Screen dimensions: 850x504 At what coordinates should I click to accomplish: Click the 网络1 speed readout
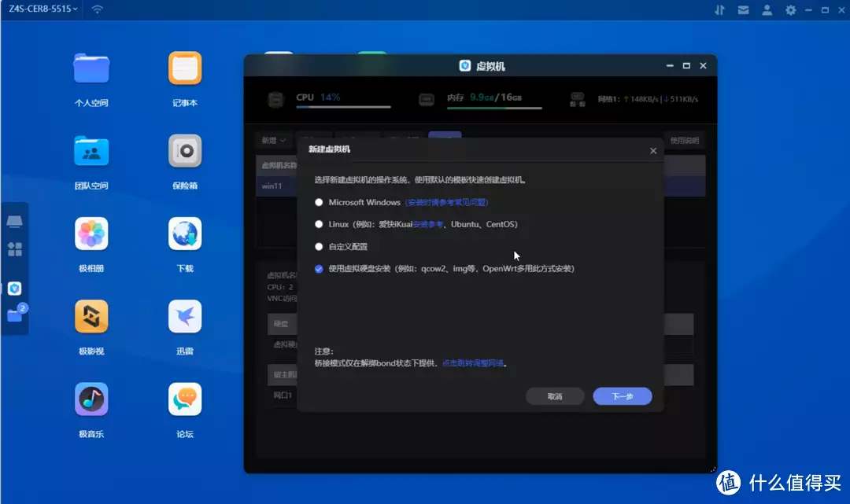pos(648,99)
